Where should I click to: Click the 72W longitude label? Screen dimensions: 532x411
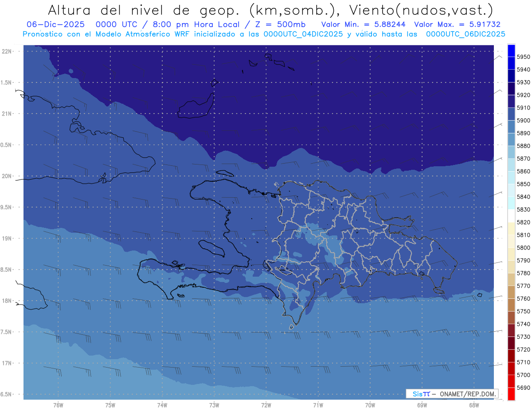(x=266, y=405)
